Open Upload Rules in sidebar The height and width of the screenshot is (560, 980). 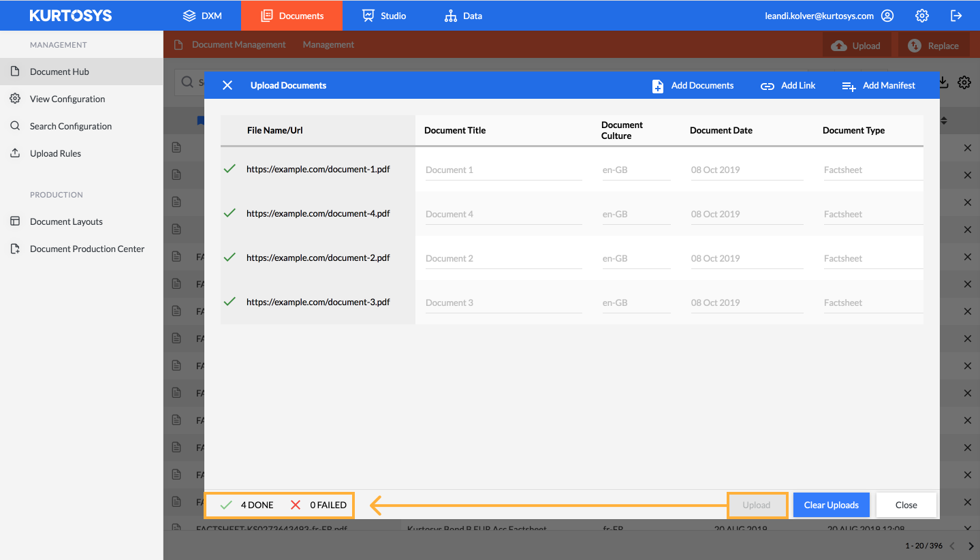[x=82, y=153]
